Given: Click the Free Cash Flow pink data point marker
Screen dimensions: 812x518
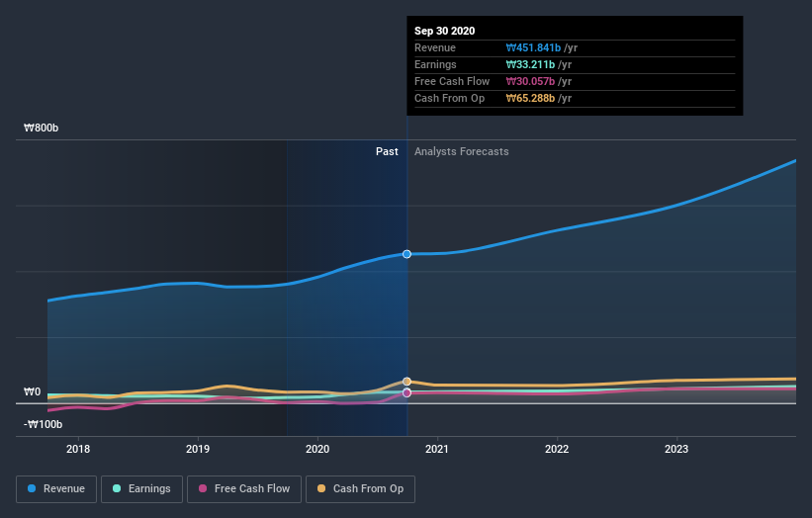Looking at the screenshot, I should 407,392.
